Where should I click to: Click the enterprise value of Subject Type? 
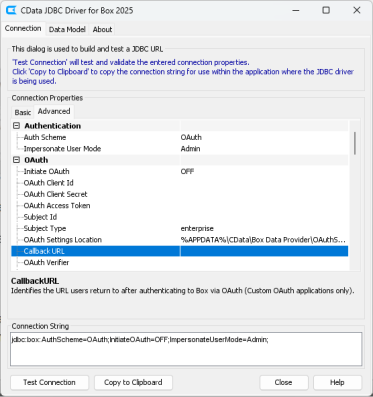coord(197,228)
